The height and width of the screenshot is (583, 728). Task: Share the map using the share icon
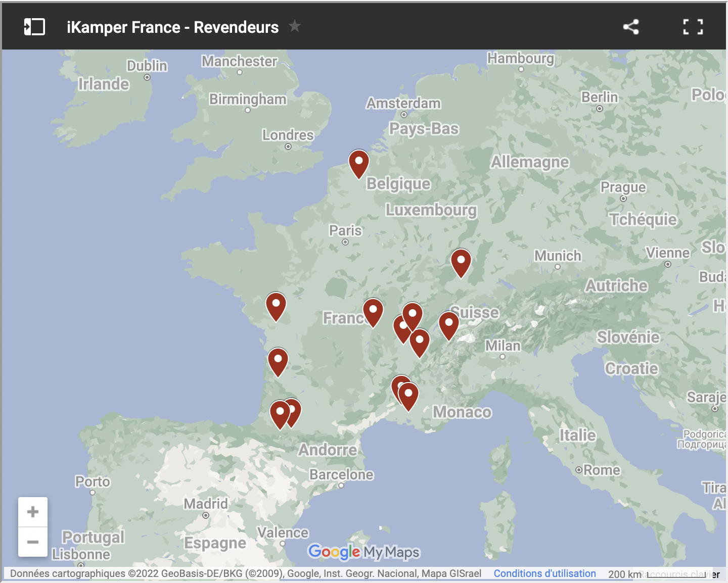click(631, 27)
